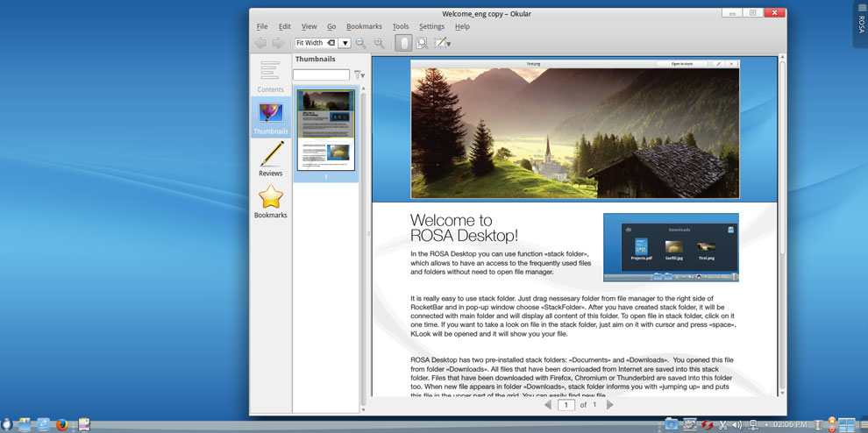Click the Zoom In magnifier icon
868x433 pixels.
[379, 43]
